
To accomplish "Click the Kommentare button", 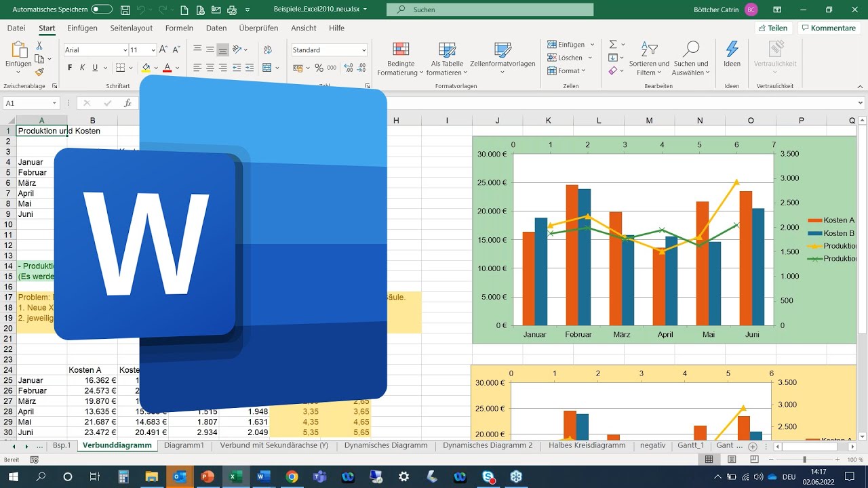I will click(829, 28).
